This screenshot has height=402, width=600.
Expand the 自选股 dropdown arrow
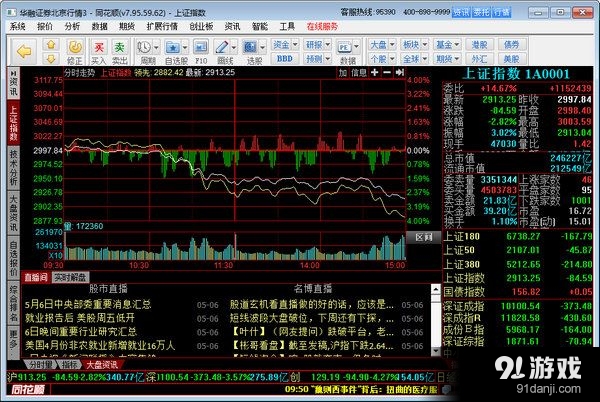click(x=185, y=47)
